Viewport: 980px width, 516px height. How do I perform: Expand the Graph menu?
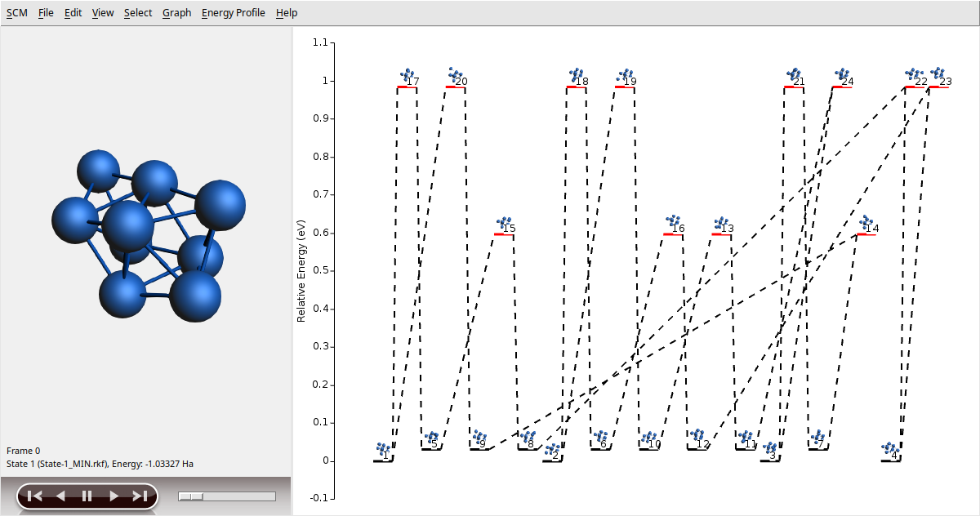pyautogui.click(x=176, y=13)
